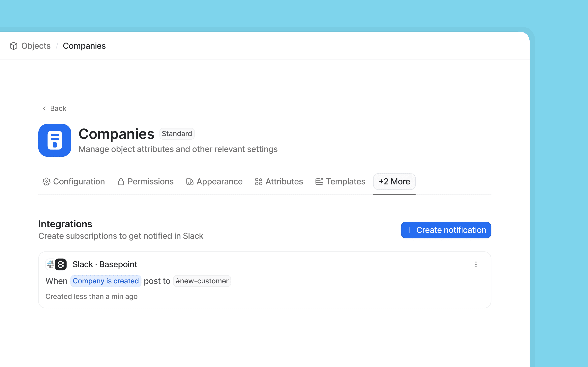Click the black Basepoint workspace icon

tap(61, 264)
